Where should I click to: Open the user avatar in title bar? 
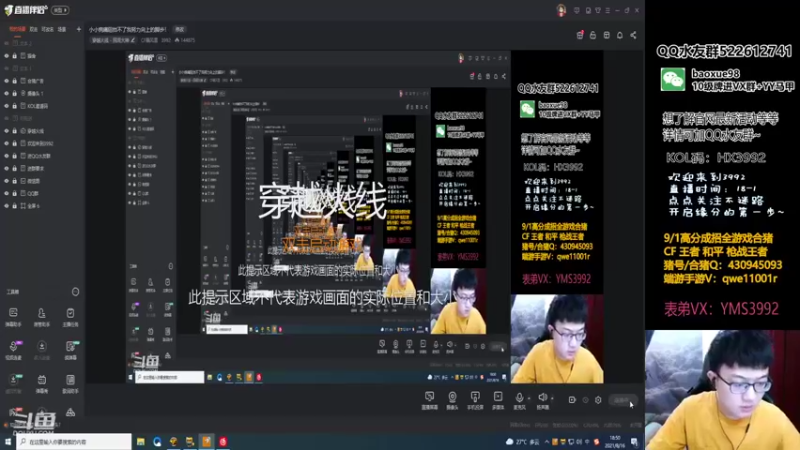[x=561, y=10]
